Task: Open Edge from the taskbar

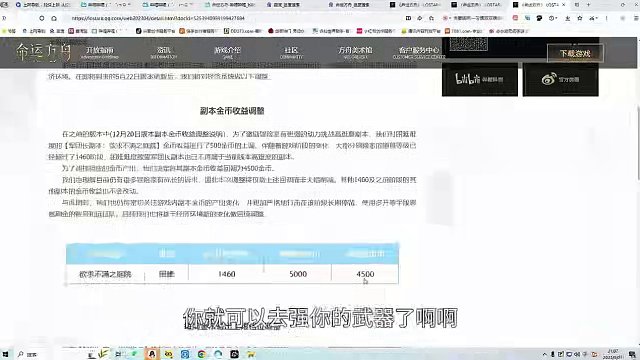Action: coord(218,354)
